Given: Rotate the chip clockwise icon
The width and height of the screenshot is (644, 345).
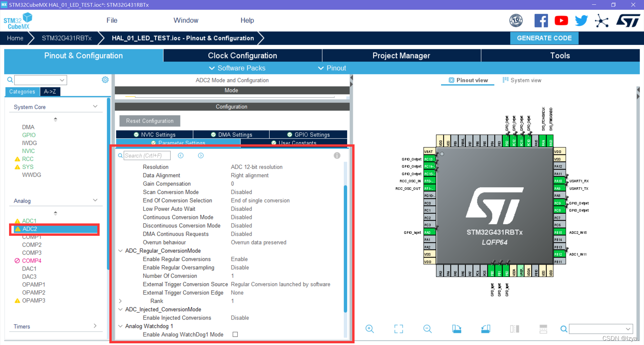Looking at the screenshot, I should click(457, 329).
